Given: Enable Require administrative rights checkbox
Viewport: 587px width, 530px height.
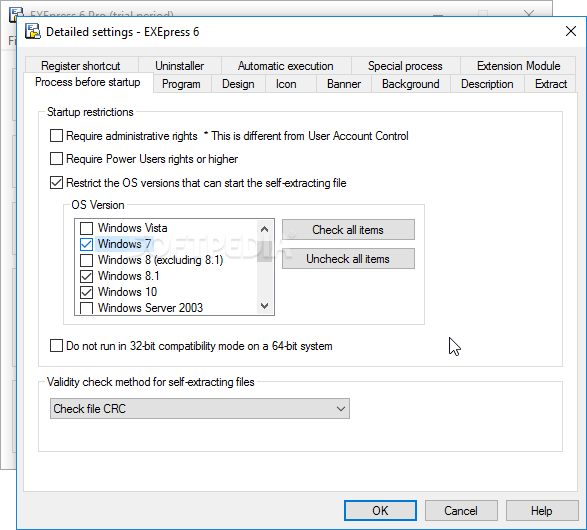Looking at the screenshot, I should pyautogui.click(x=56, y=135).
